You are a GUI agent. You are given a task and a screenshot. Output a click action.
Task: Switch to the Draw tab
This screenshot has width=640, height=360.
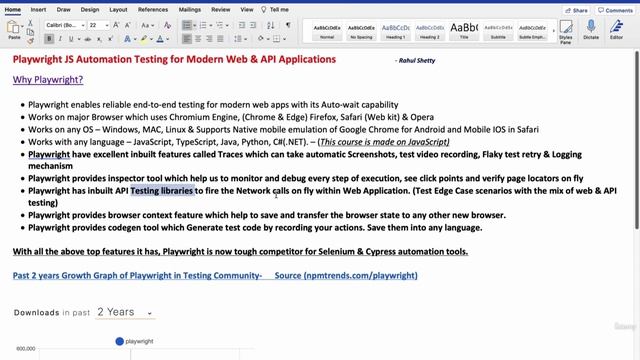point(63,9)
